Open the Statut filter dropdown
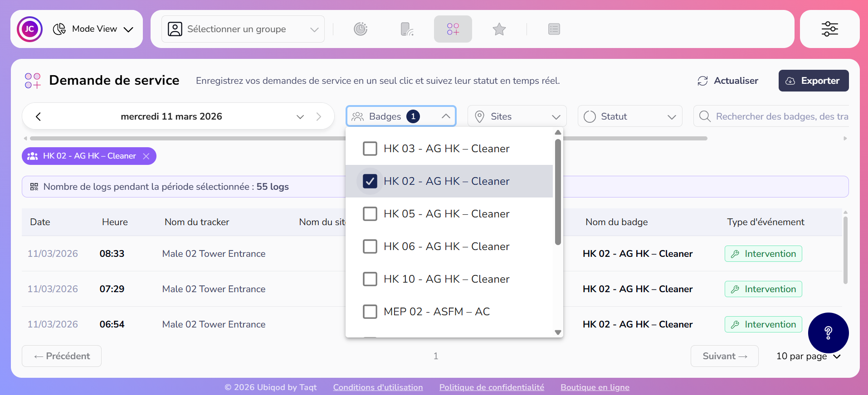The image size is (868, 395). pyautogui.click(x=629, y=116)
